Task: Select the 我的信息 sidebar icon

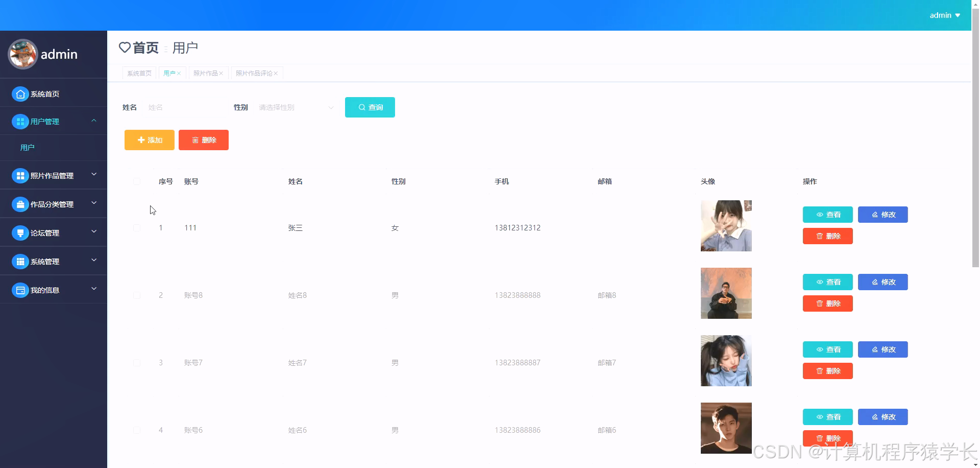Action: click(x=20, y=290)
